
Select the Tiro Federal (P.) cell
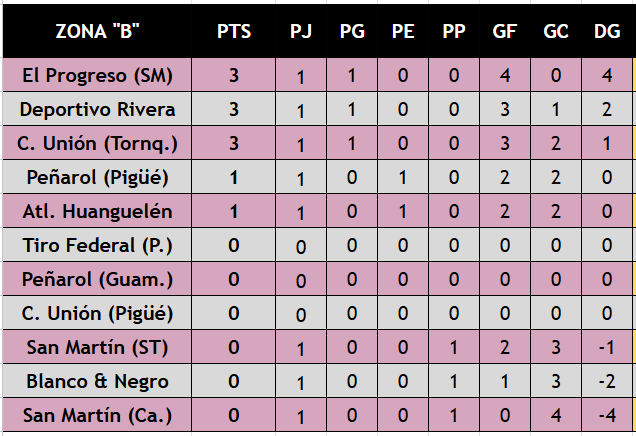pos(97,245)
